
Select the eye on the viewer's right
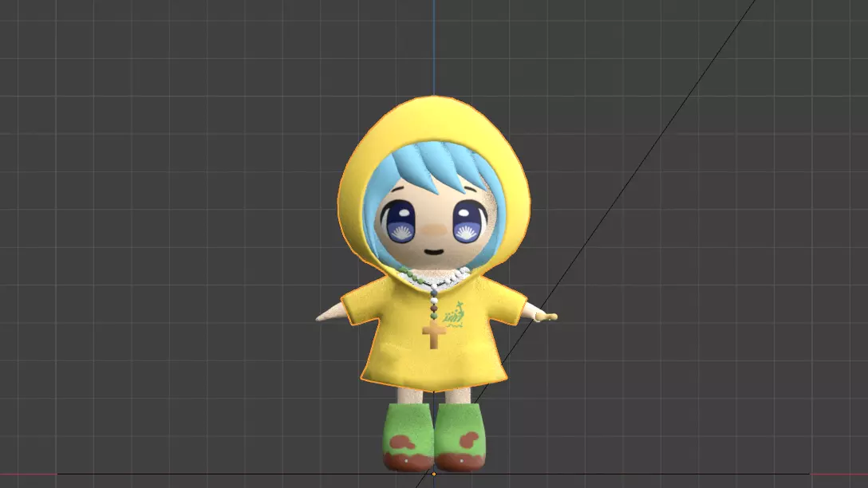[x=468, y=222]
